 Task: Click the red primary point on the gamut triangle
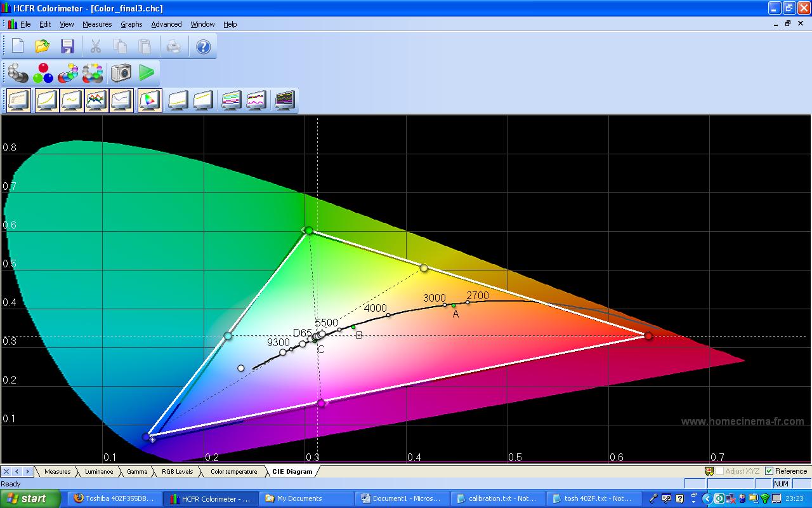[x=648, y=335]
